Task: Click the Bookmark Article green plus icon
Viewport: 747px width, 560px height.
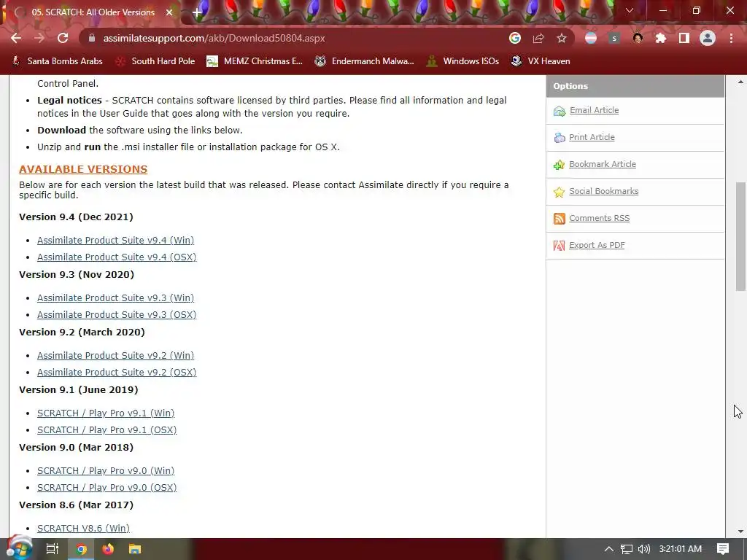Action: tap(560, 165)
